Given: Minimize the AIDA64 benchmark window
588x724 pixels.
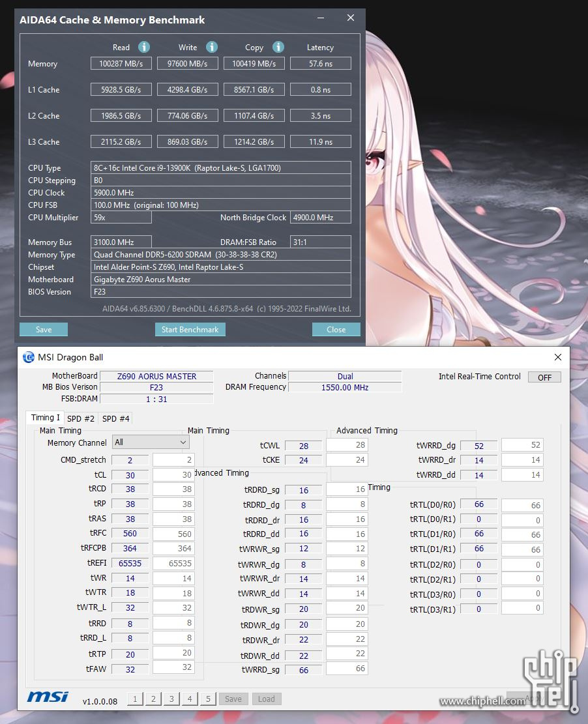Looking at the screenshot, I should tap(321, 18).
